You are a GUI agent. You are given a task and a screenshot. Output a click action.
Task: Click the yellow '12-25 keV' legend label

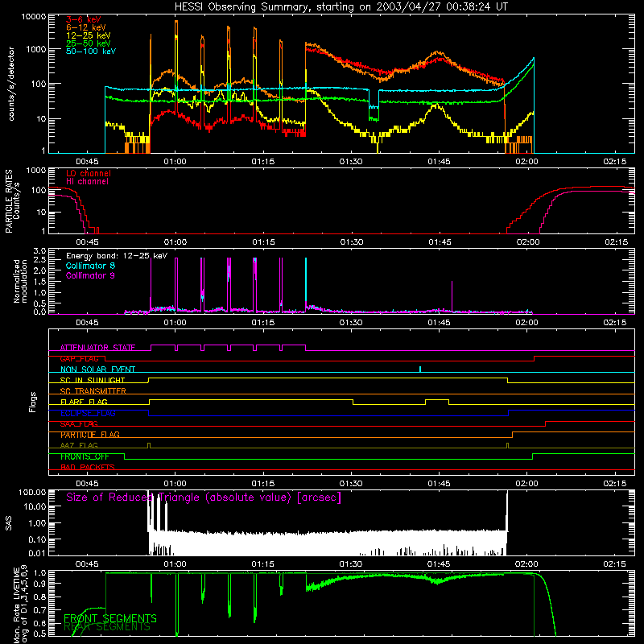[x=89, y=35]
